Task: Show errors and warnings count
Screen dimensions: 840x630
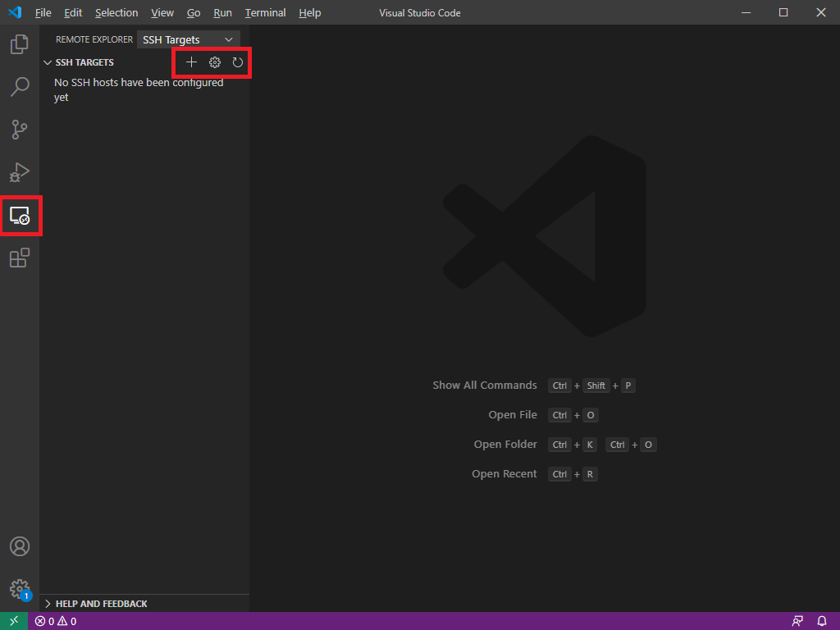Action: click(56, 622)
